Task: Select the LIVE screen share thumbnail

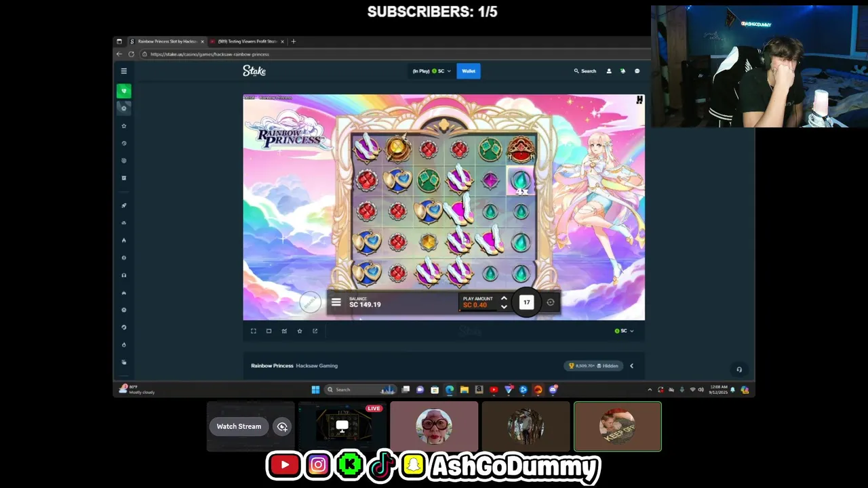Action: (x=342, y=426)
